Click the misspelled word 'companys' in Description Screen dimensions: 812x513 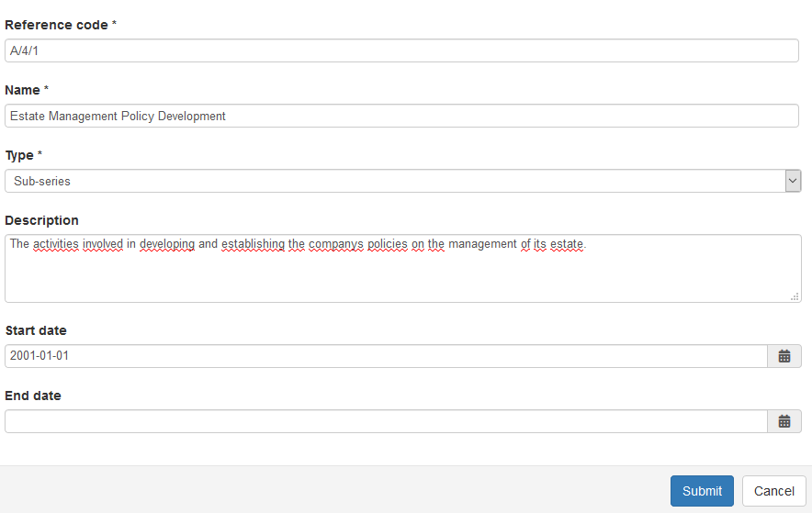pyautogui.click(x=336, y=244)
